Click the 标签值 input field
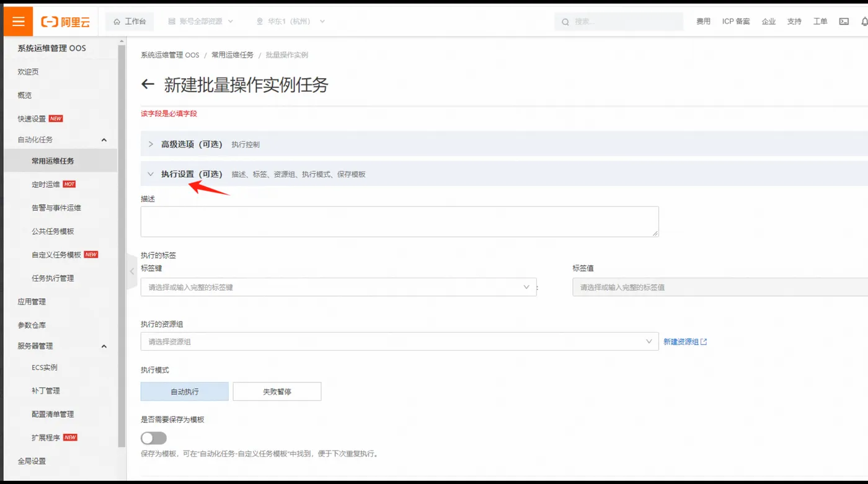Viewport: 868px width, 484px height. [x=719, y=287]
